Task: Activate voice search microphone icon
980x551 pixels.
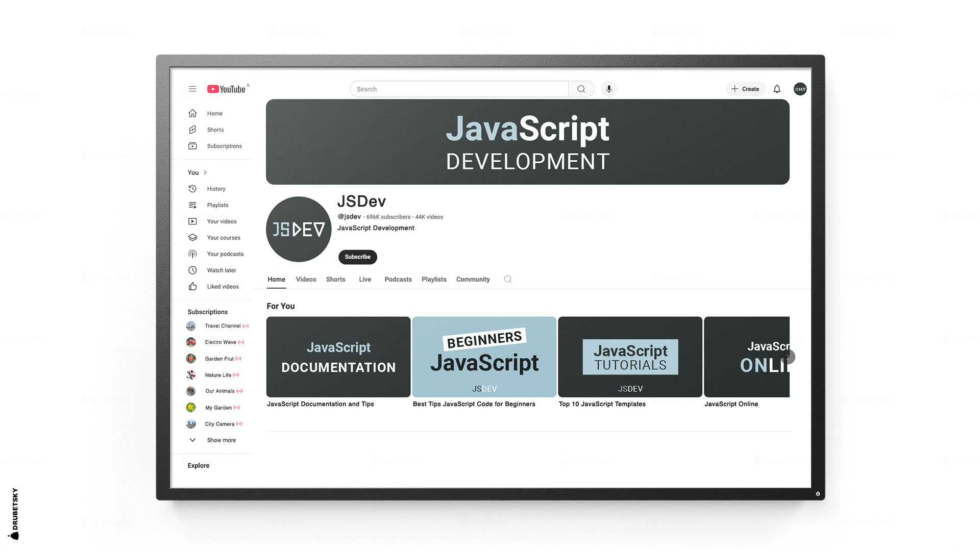Action: pos(608,89)
